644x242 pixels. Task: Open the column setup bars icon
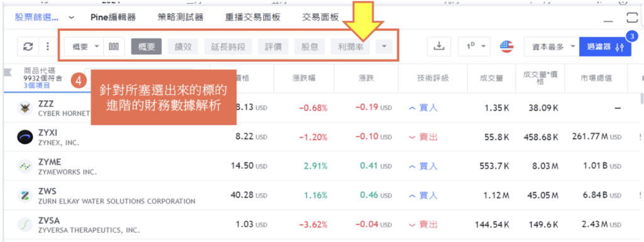click(114, 47)
